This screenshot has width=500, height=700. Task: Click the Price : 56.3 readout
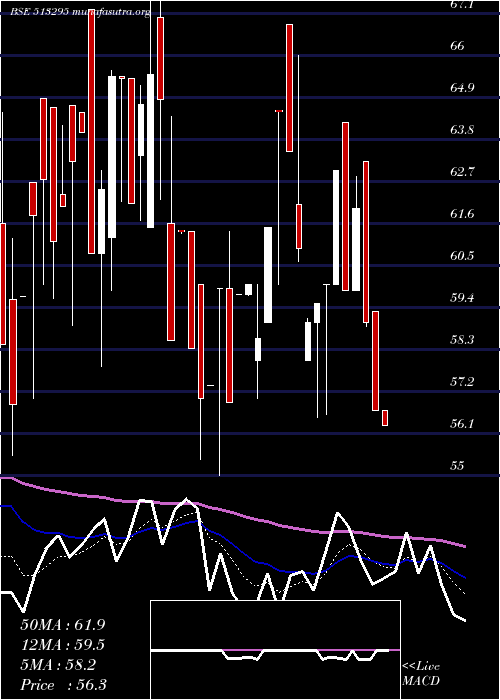click(x=63, y=685)
